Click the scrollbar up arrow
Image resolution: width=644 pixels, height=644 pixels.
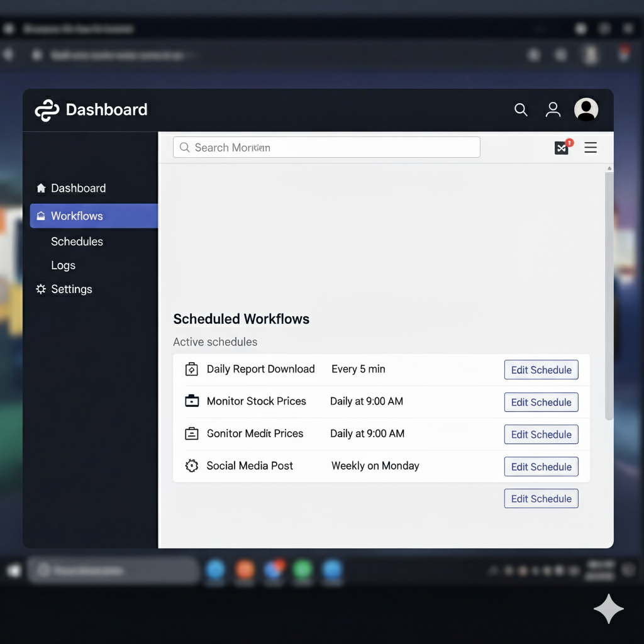point(609,169)
